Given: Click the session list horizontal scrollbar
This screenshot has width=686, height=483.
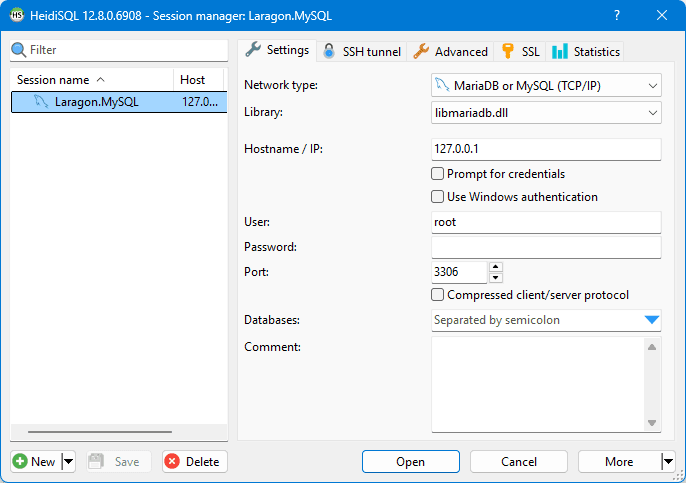Looking at the screenshot, I should tap(100, 432).
